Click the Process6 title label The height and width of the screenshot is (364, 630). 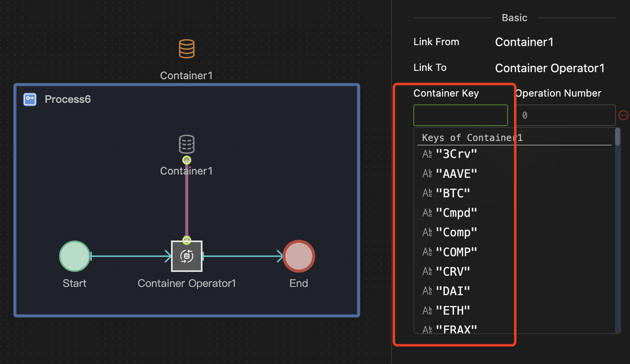point(68,99)
